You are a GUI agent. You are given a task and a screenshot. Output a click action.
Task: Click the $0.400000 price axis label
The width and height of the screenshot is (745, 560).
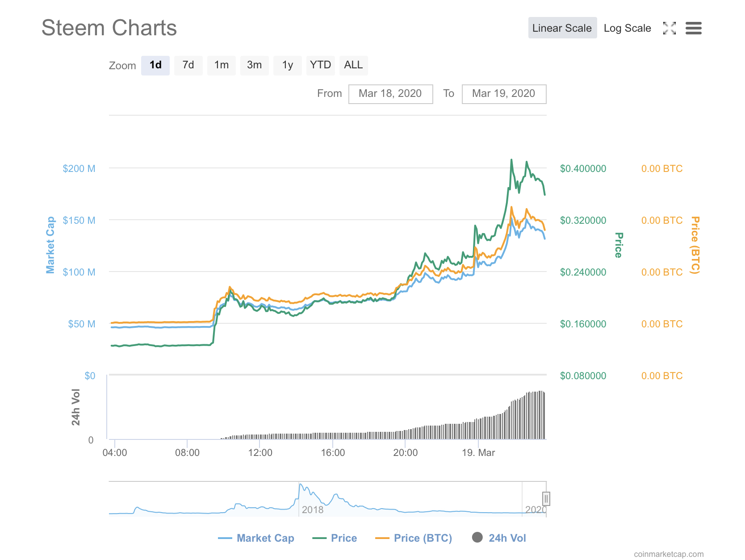583,169
